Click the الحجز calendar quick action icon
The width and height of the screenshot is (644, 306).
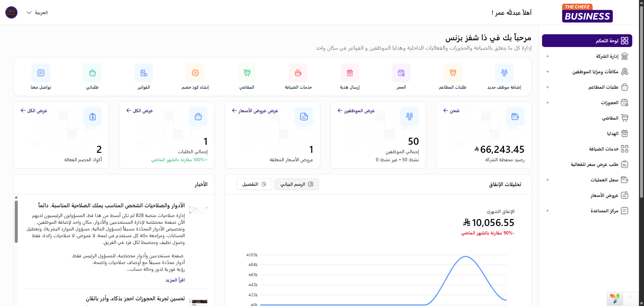(401, 73)
